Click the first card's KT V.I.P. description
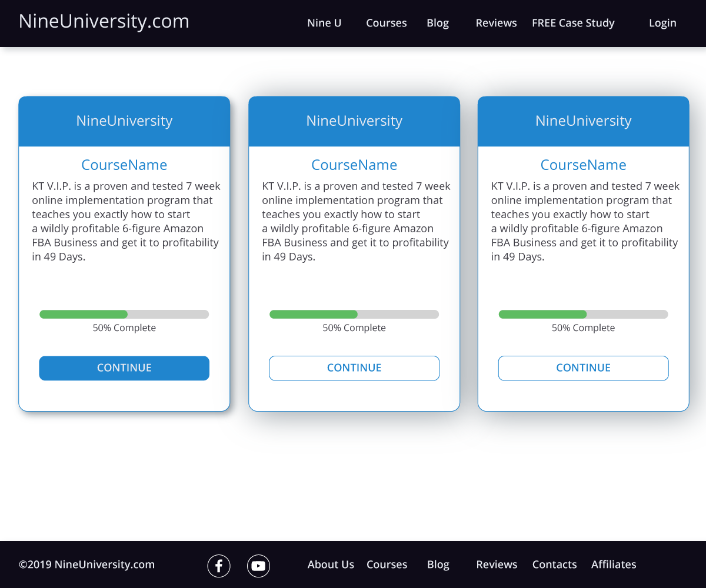Screen dimensions: 706x588 [x=126, y=222]
